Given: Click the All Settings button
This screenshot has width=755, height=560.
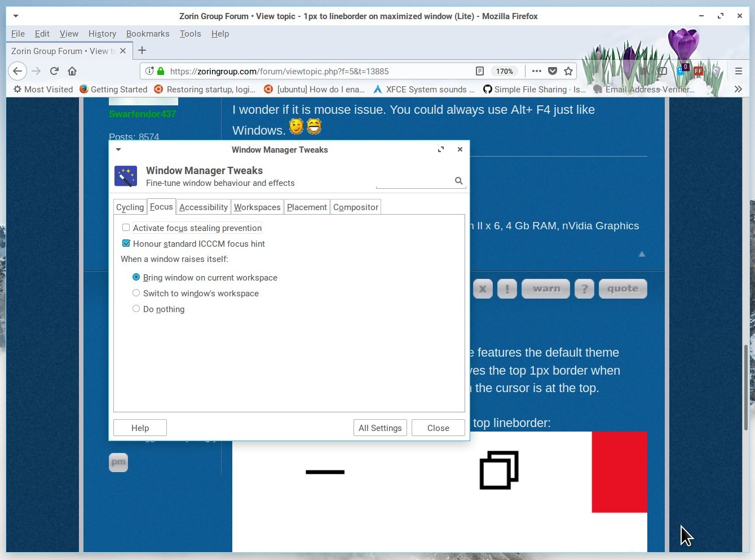Looking at the screenshot, I should [x=380, y=428].
